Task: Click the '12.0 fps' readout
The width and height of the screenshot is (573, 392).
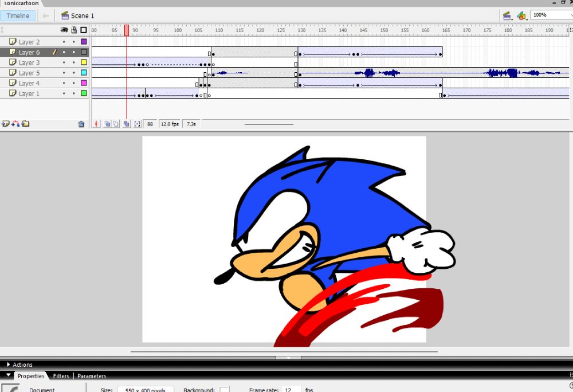Action: point(170,124)
